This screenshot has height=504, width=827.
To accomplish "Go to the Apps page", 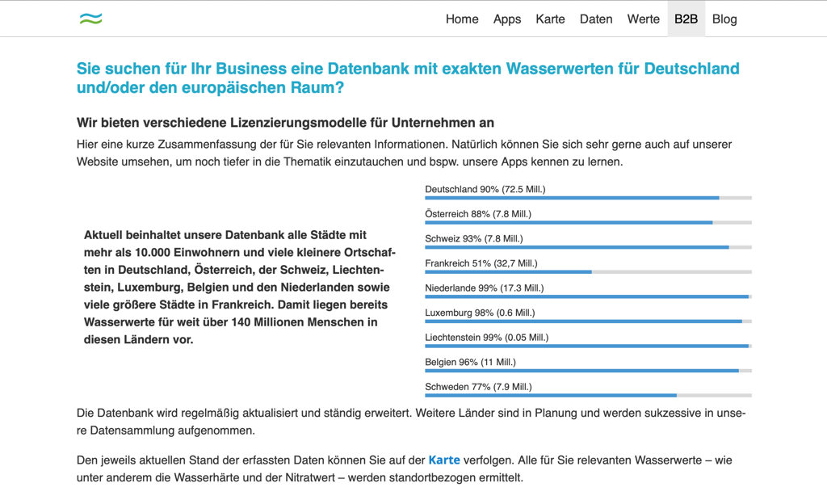I will point(507,19).
